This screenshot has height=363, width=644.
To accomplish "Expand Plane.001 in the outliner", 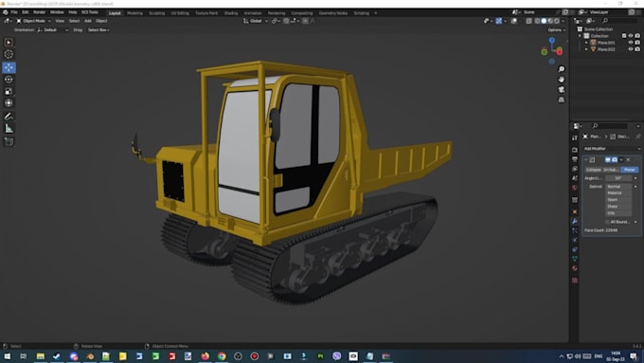I will (x=586, y=43).
